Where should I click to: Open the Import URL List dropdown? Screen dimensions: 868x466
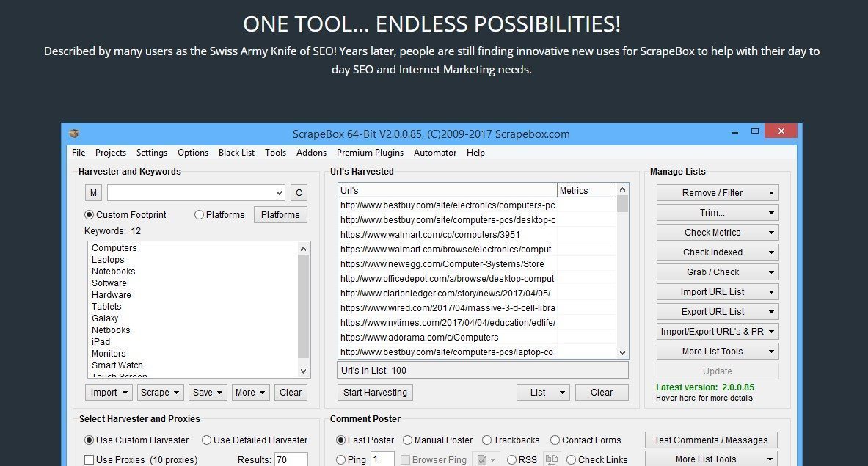tap(718, 291)
